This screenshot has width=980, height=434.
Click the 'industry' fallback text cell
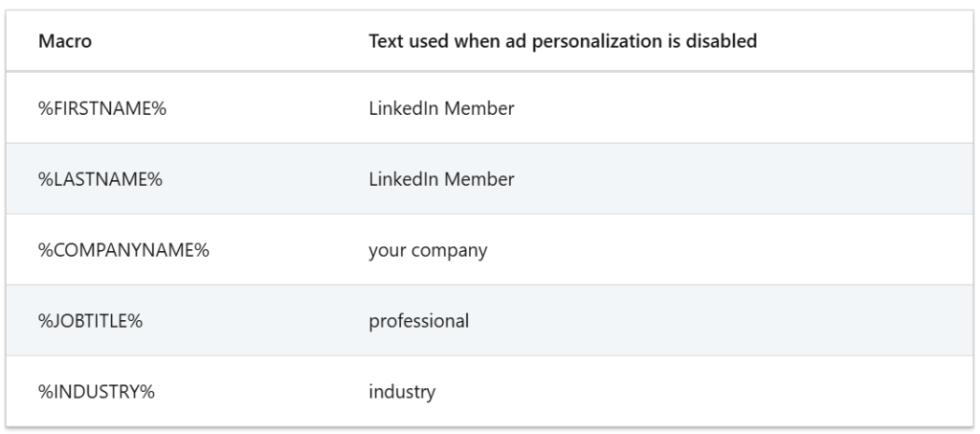402,392
